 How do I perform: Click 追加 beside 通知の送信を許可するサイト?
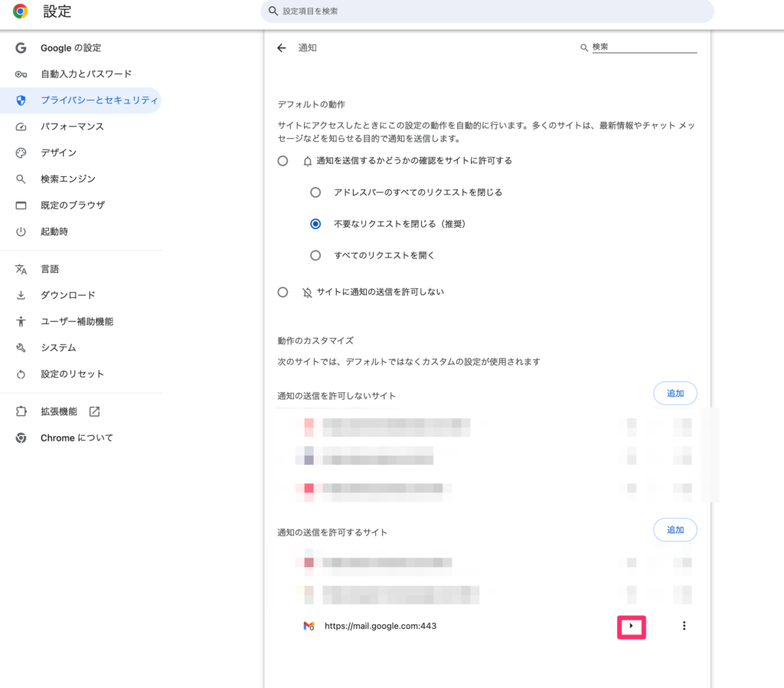click(x=675, y=529)
